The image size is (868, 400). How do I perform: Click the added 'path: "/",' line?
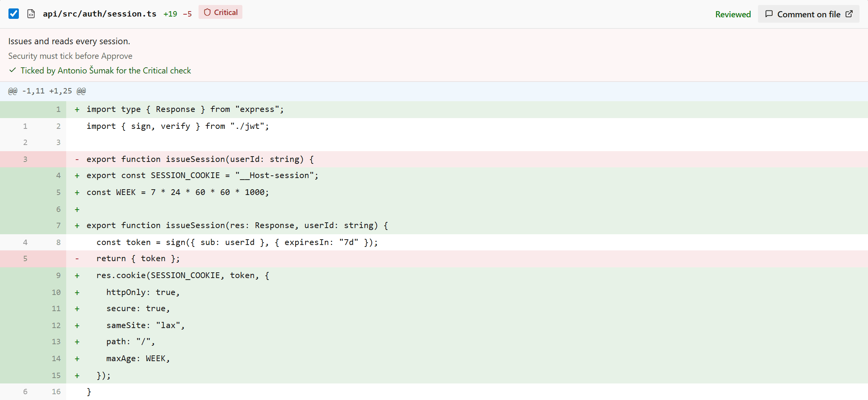pyautogui.click(x=434, y=342)
